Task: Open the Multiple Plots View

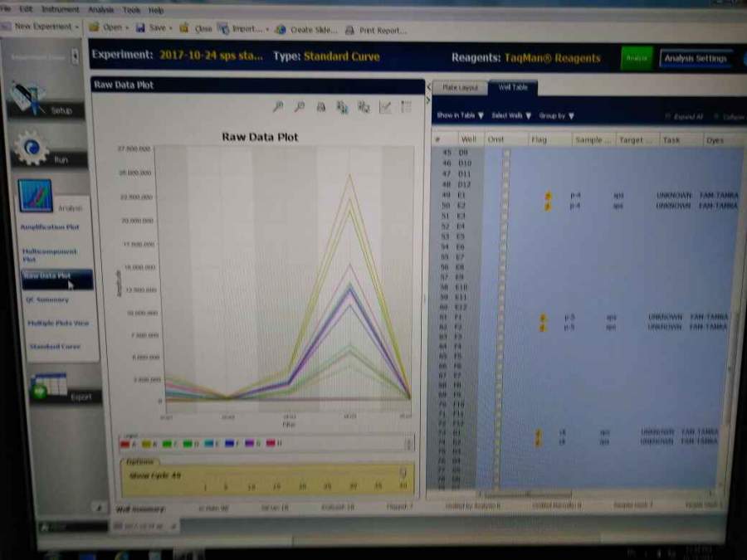Action: pos(57,323)
